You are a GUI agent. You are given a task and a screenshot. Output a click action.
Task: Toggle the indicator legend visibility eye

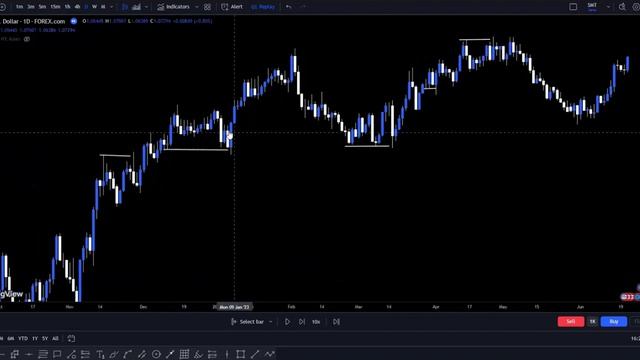click(27, 39)
